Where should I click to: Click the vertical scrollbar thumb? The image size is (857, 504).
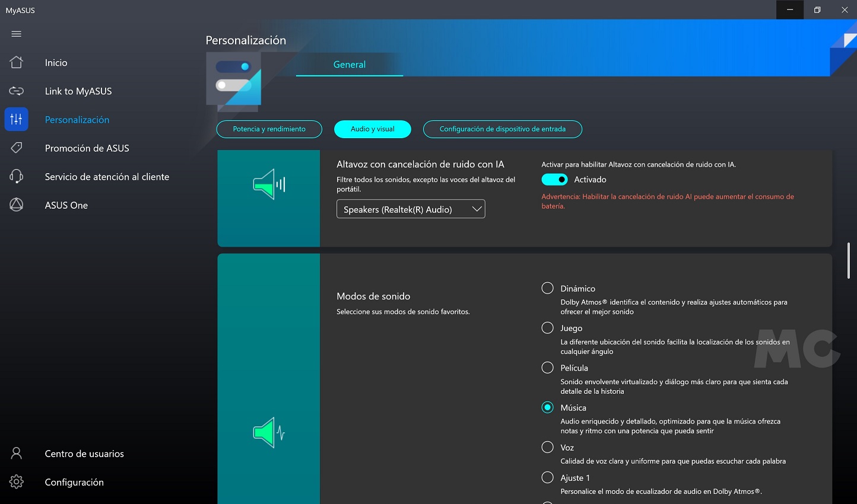coord(849,260)
